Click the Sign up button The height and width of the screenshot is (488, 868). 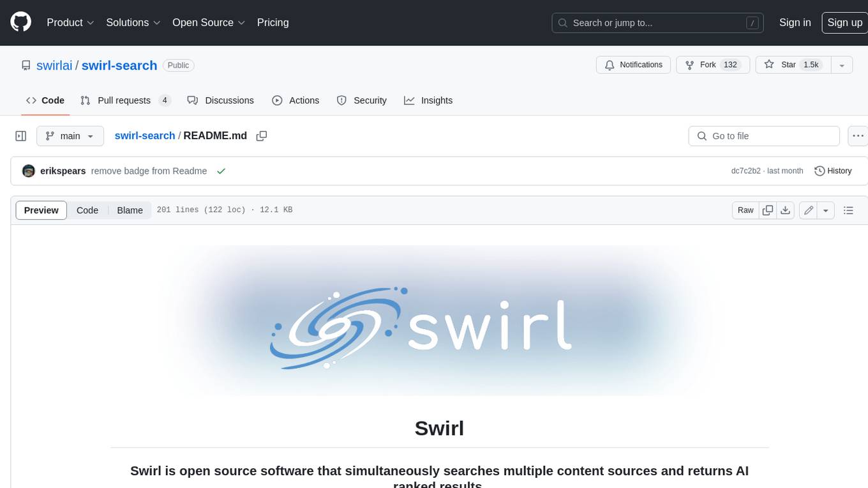pyautogui.click(x=844, y=22)
